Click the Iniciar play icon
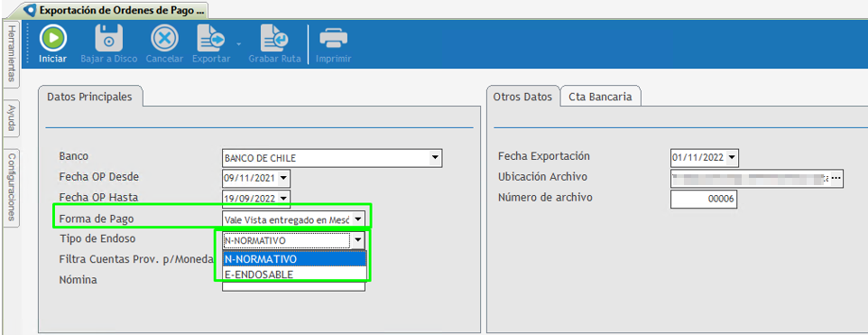This screenshot has width=868, height=335. (x=52, y=39)
